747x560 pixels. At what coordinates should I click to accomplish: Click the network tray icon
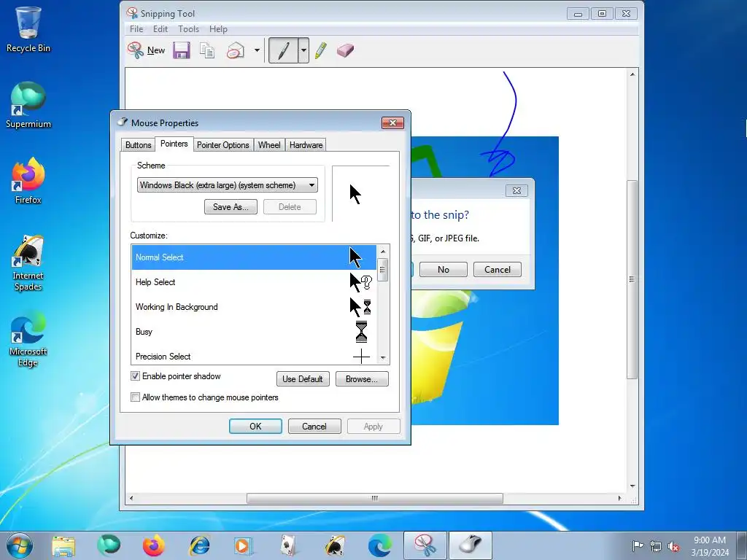[x=656, y=547]
